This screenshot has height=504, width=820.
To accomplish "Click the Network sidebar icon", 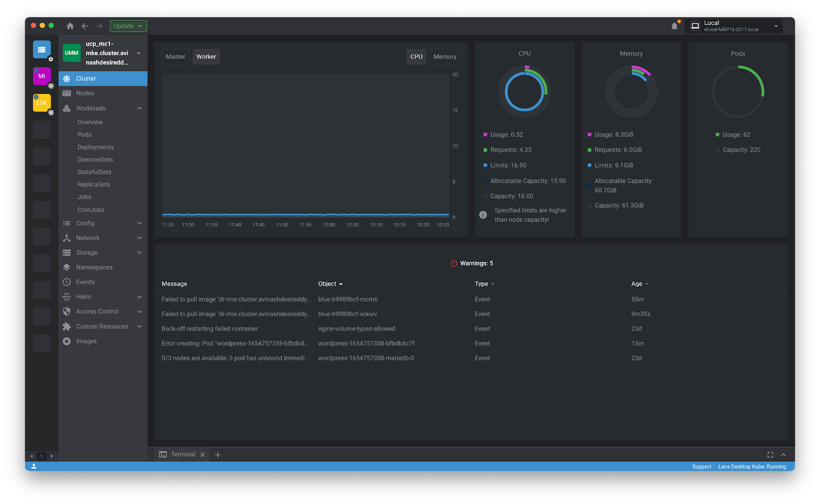I will (67, 238).
